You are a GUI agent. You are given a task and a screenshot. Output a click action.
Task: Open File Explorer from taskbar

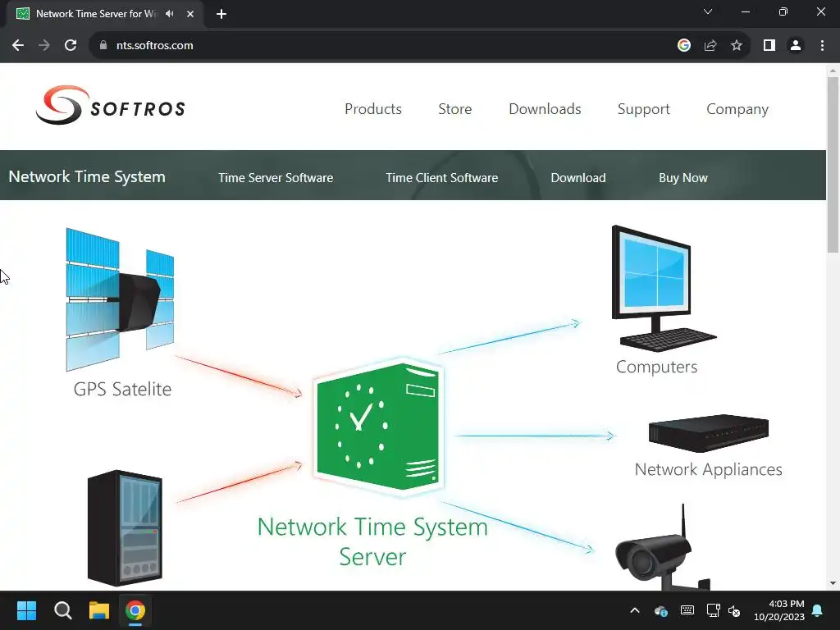[x=99, y=610]
